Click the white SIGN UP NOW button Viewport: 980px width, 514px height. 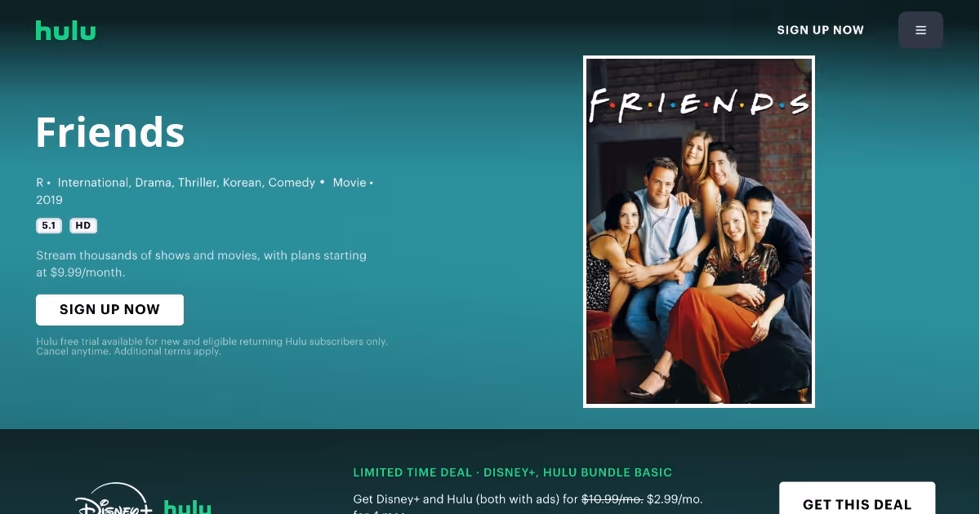(109, 310)
